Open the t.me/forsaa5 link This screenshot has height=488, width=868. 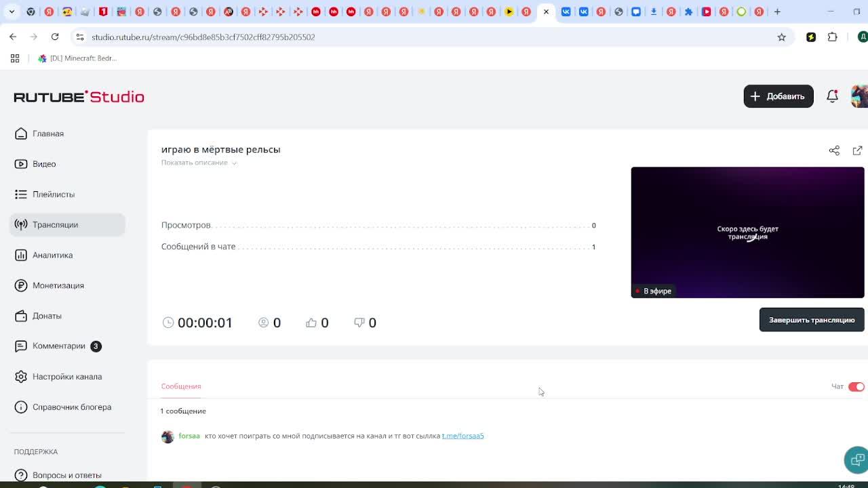[x=462, y=436]
